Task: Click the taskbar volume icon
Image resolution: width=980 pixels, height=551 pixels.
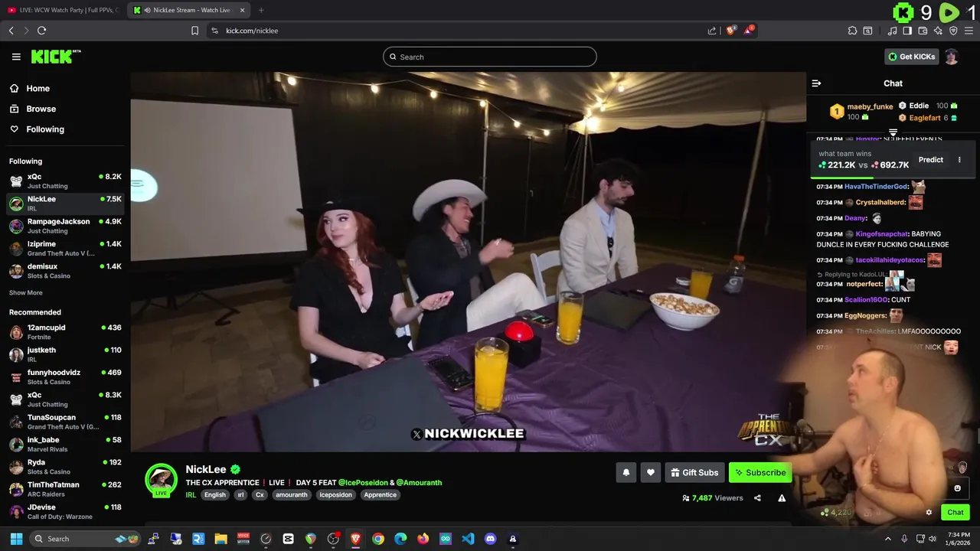Action: point(933,539)
